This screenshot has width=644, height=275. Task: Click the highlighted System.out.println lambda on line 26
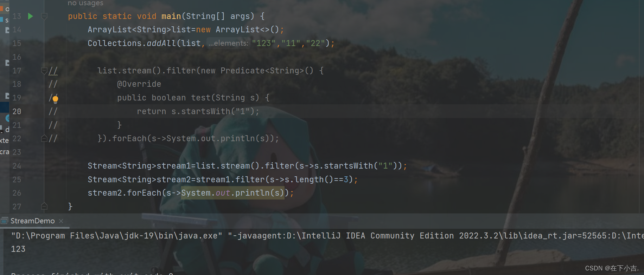coord(232,193)
